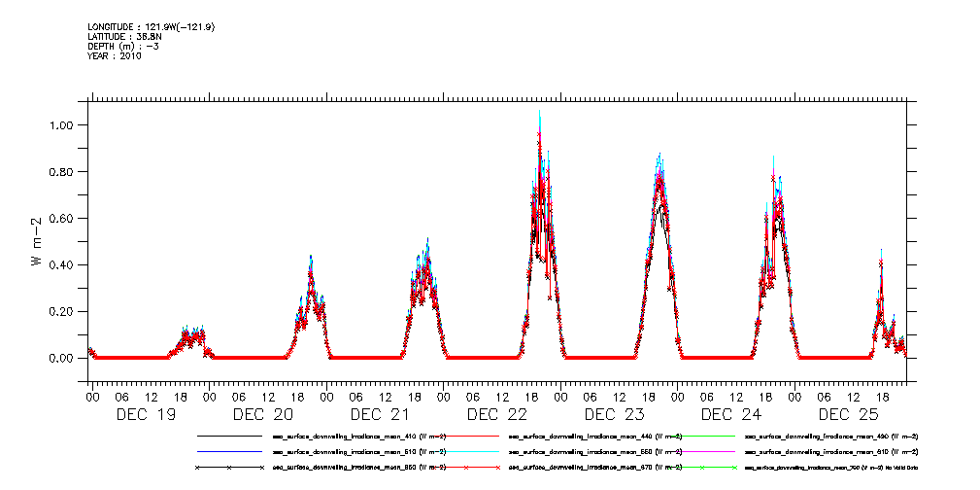This screenshot has width=980, height=490.
Task: Click the irradiance_mean_610 legend label
Action: coord(832,451)
